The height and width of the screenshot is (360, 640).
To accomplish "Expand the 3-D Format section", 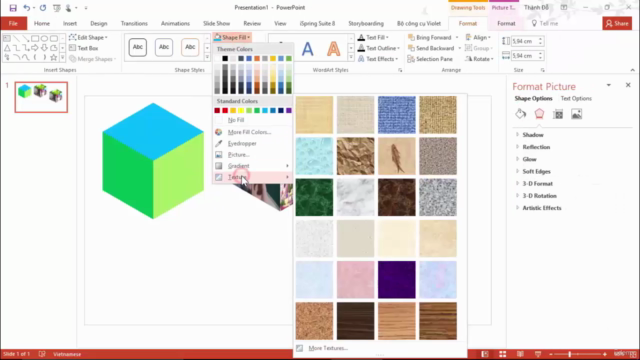I will point(537,184).
